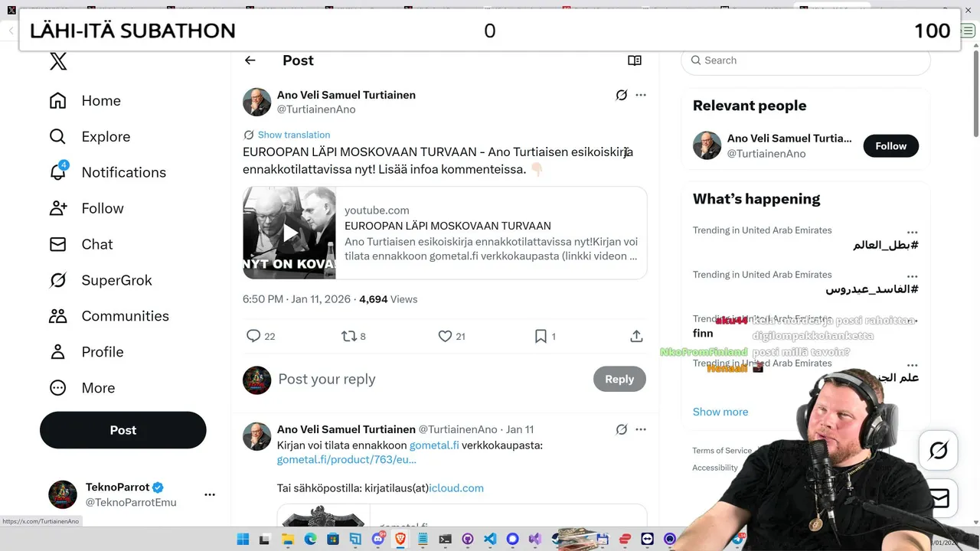
Task: Play the YouTube video thumbnail
Action: coord(289,233)
